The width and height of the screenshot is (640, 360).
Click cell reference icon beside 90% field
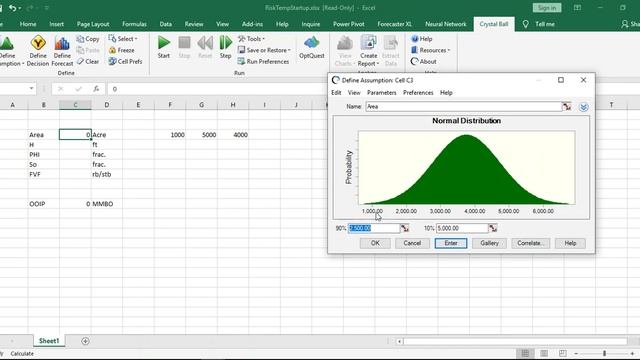[x=404, y=228]
